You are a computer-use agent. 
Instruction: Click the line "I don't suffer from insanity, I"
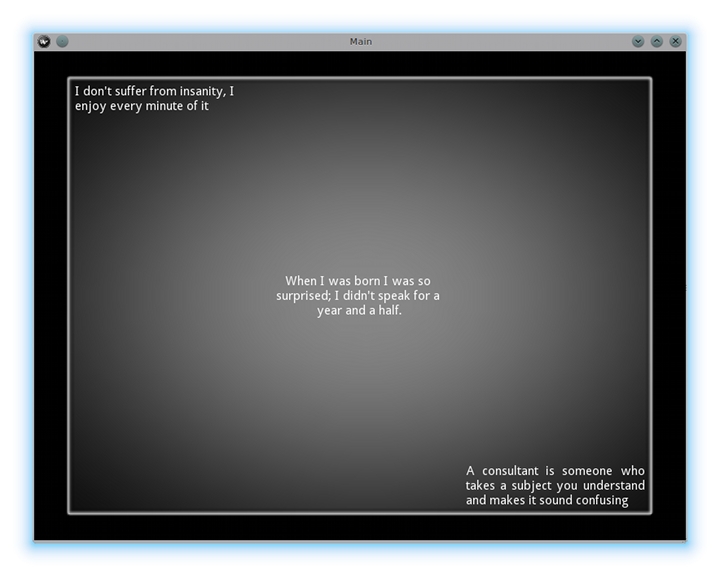[154, 91]
